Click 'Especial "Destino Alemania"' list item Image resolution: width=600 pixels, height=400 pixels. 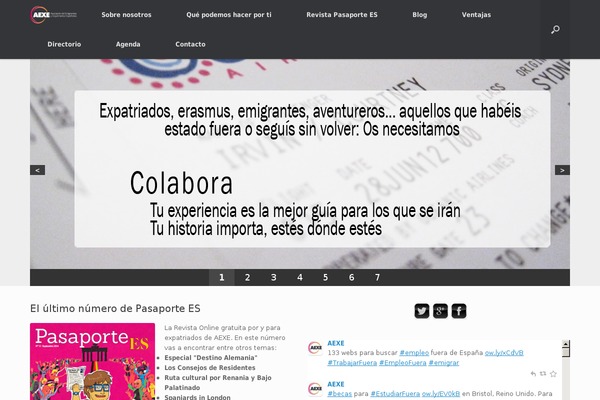pyautogui.click(x=211, y=358)
